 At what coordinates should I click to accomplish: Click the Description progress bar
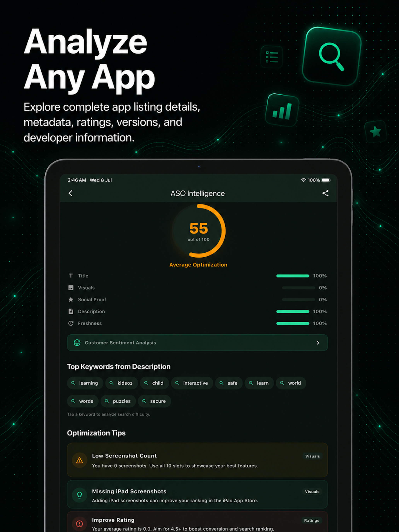293,311
